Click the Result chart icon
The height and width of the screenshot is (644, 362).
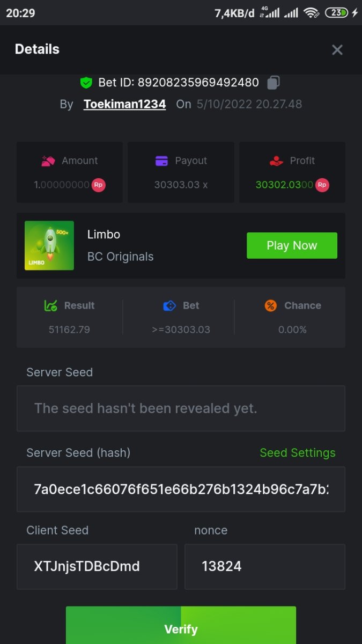(51, 305)
